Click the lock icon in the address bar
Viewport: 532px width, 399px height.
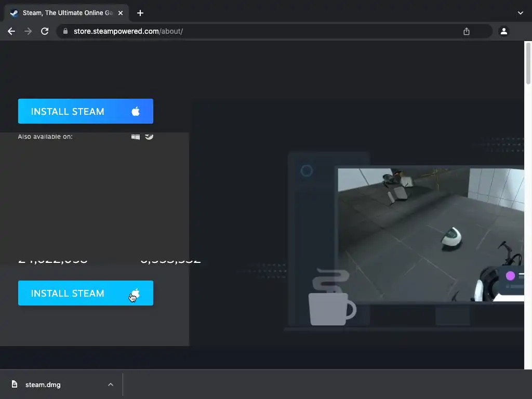pos(65,31)
